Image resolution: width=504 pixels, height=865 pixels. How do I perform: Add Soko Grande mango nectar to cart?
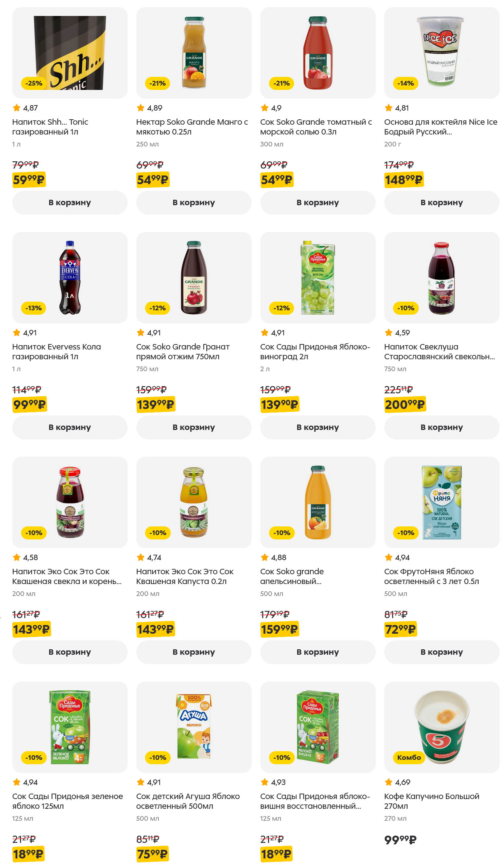(x=194, y=203)
